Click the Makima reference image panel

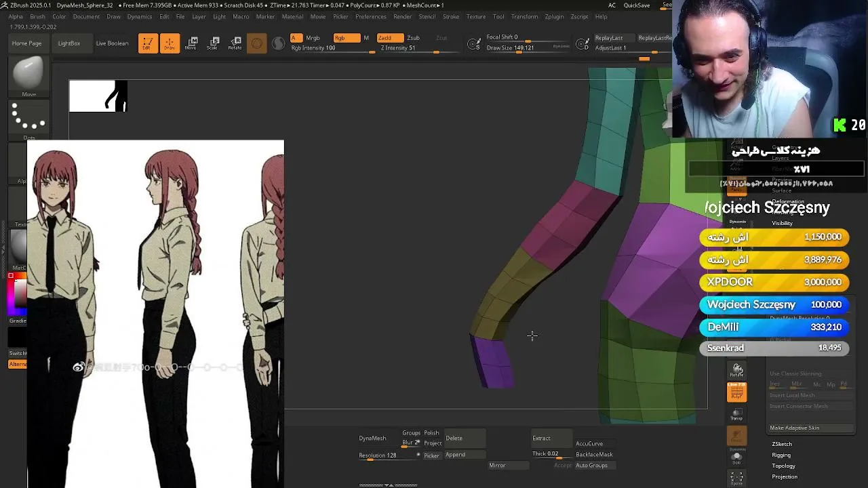155,314
